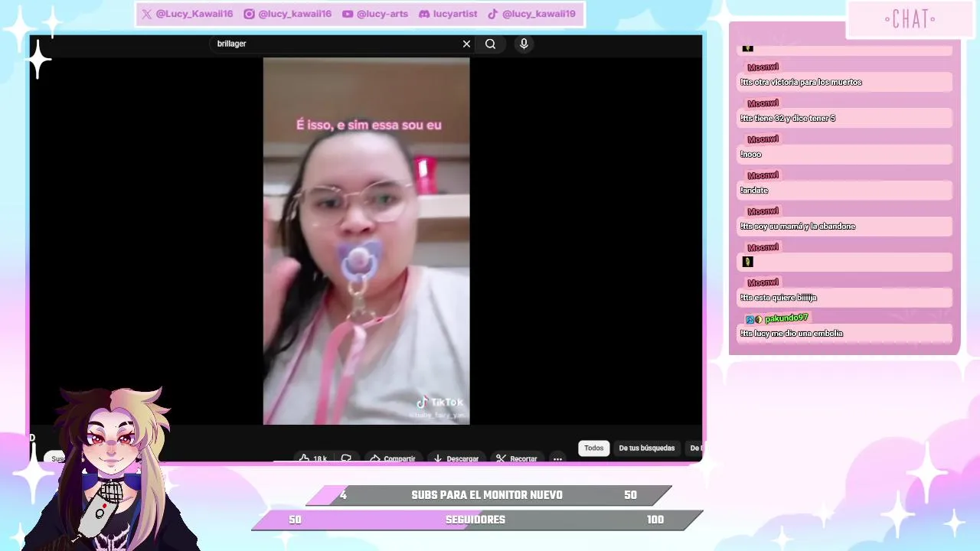Click the VTuber avatar overlay

pos(111,468)
